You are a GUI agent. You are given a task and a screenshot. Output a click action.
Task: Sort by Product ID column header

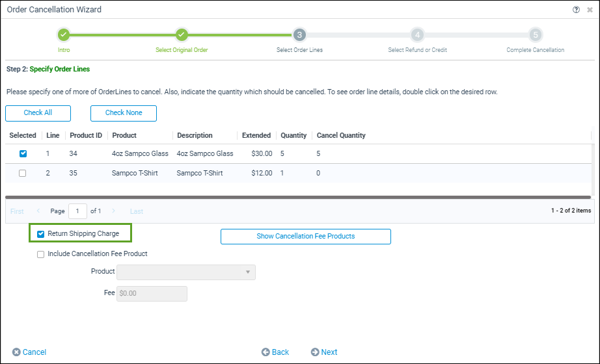pos(86,135)
